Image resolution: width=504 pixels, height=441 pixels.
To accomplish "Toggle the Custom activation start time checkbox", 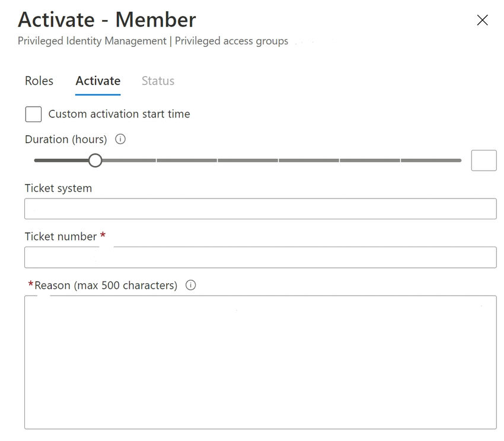I will [x=33, y=114].
